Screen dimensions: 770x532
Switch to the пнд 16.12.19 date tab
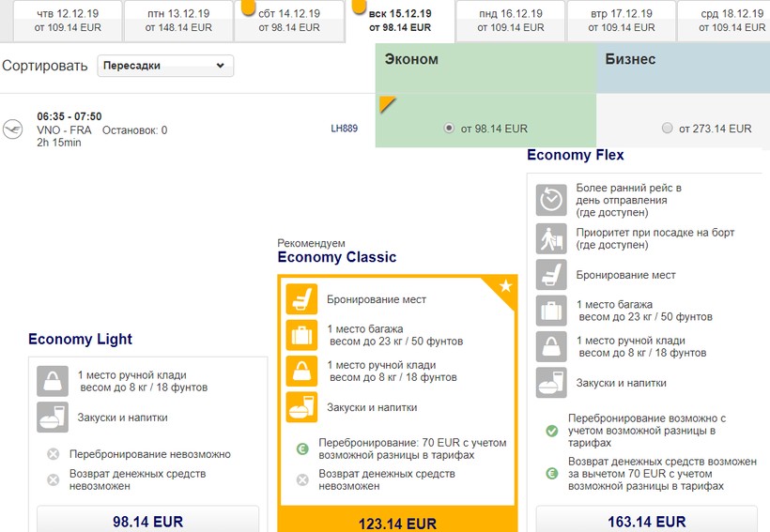[510, 21]
